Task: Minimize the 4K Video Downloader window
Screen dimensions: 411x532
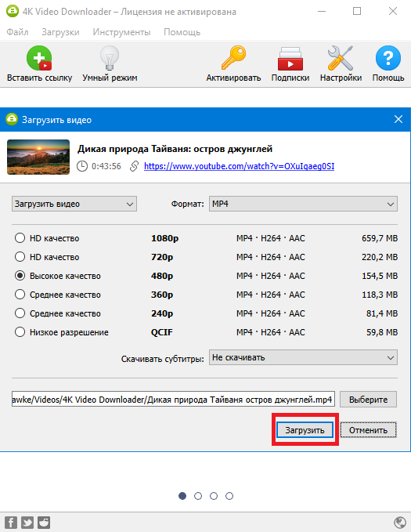Action: (x=322, y=11)
